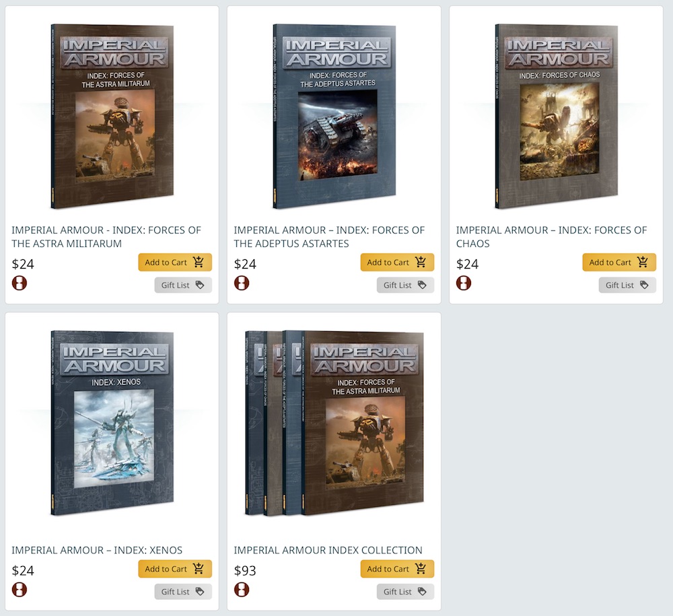This screenshot has height=616, width=673.
Task: Add Imperial Armour Index Collection to cart
Action: click(x=398, y=569)
